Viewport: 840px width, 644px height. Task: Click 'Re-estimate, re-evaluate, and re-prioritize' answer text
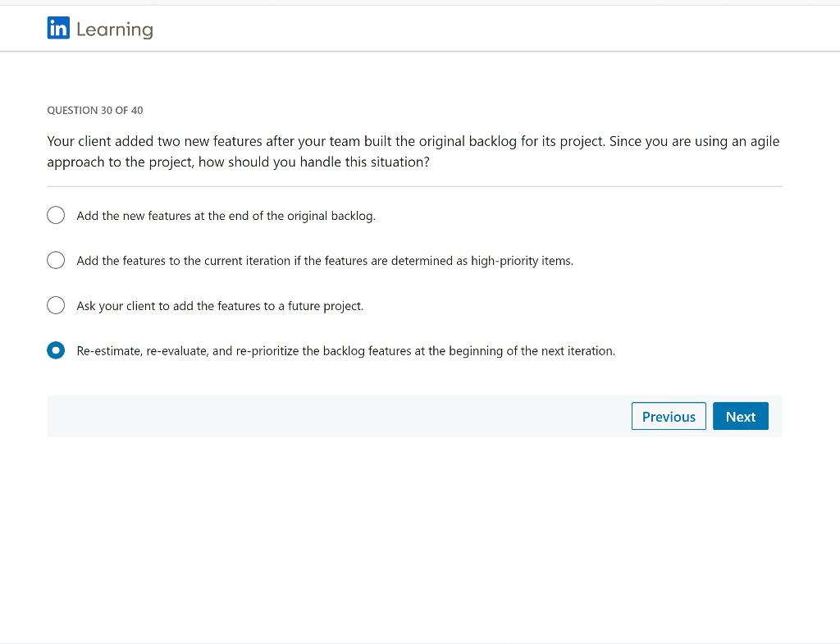(x=345, y=350)
